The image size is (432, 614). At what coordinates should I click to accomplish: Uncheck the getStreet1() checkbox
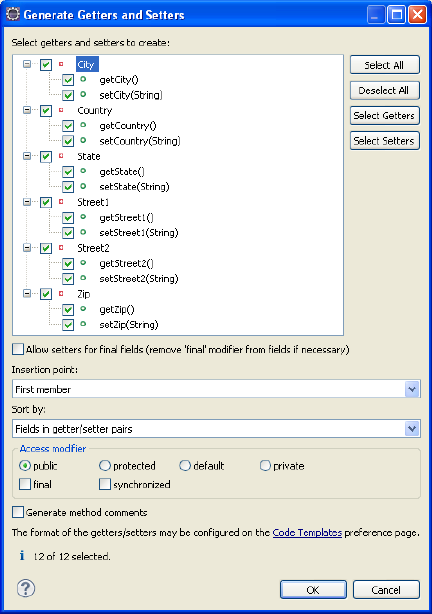pos(68,218)
